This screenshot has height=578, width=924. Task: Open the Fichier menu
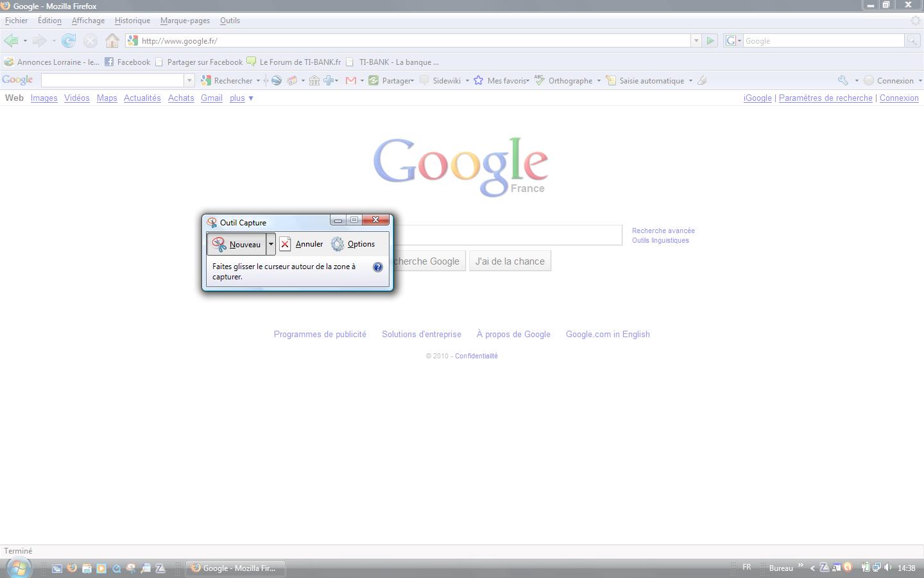tap(16, 21)
